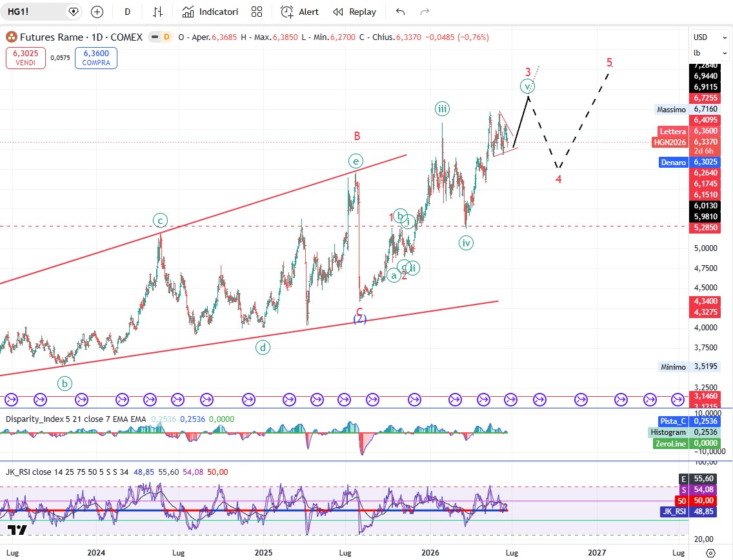Click the S 54,08 RSI scale label
This screenshot has width=733, height=560.
(697, 490)
